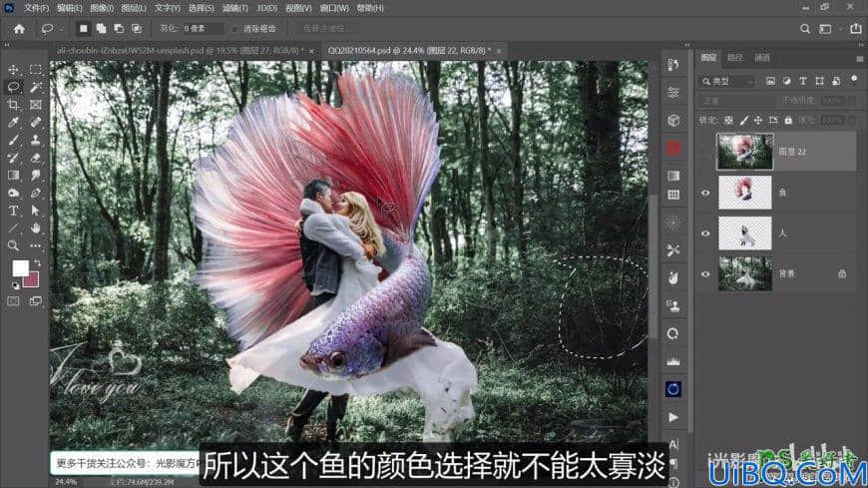Switch to ali-choubin unsplash.psd document tab
868x488 pixels.
(180, 51)
